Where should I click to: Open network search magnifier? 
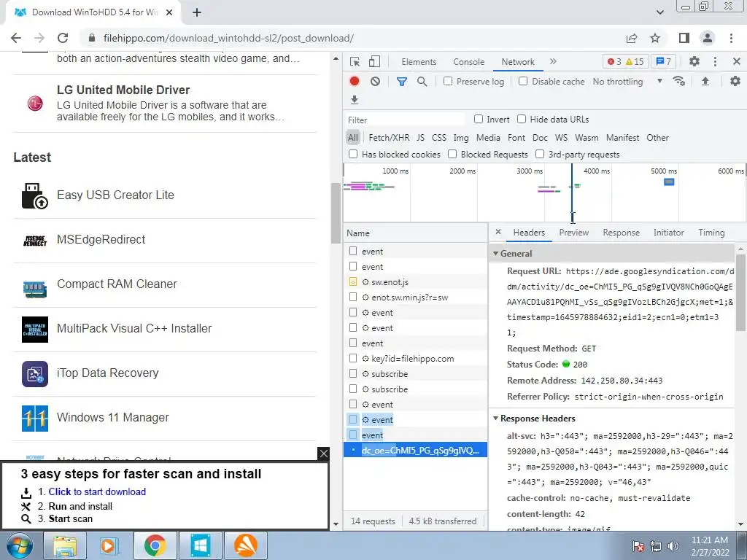[422, 82]
